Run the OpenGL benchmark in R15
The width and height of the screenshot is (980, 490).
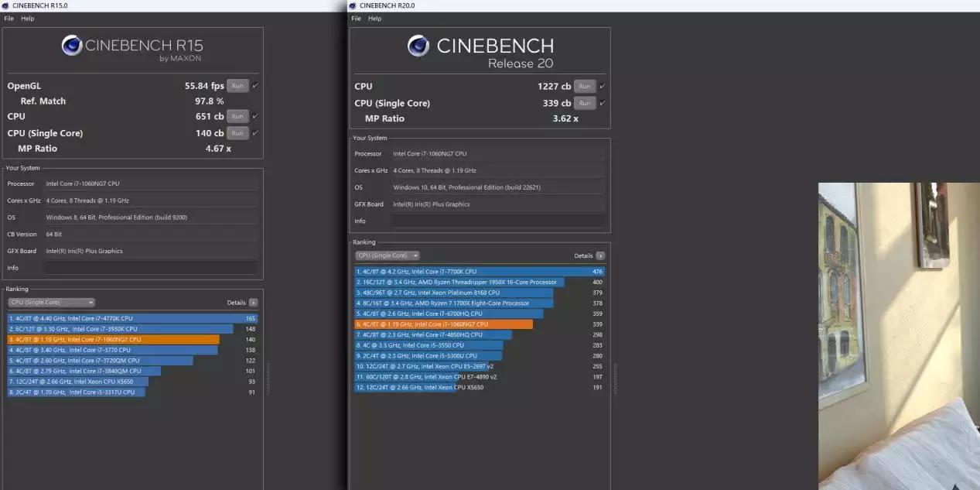tap(237, 86)
